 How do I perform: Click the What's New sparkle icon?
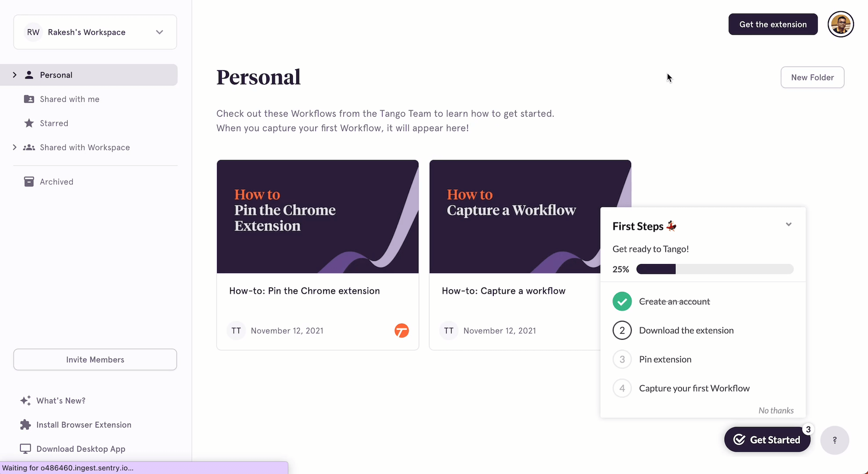(x=25, y=400)
